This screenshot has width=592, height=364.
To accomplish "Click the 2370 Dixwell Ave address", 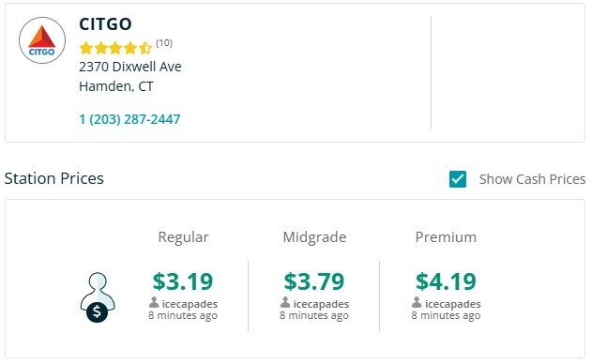I will (x=130, y=67).
